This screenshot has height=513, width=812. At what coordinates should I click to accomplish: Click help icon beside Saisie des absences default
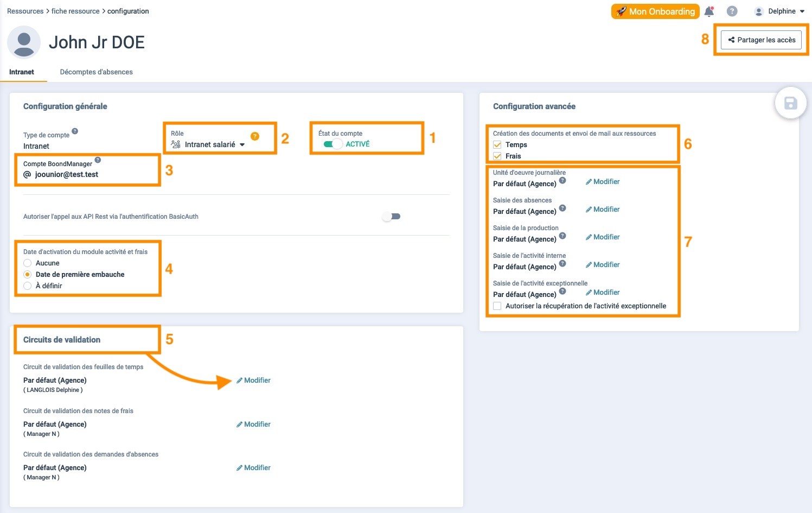click(x=562, y=208)
